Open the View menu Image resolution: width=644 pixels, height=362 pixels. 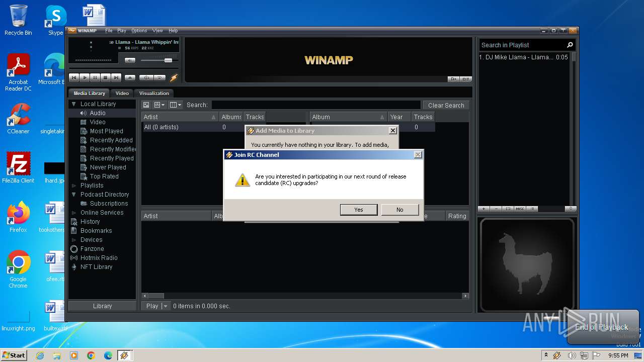point(157,31)
